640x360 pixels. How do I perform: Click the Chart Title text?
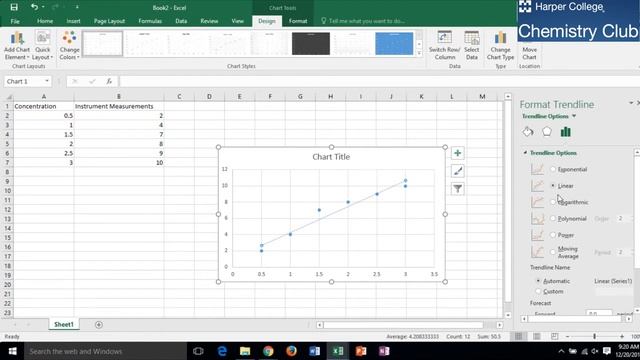[x=331, y=157]
